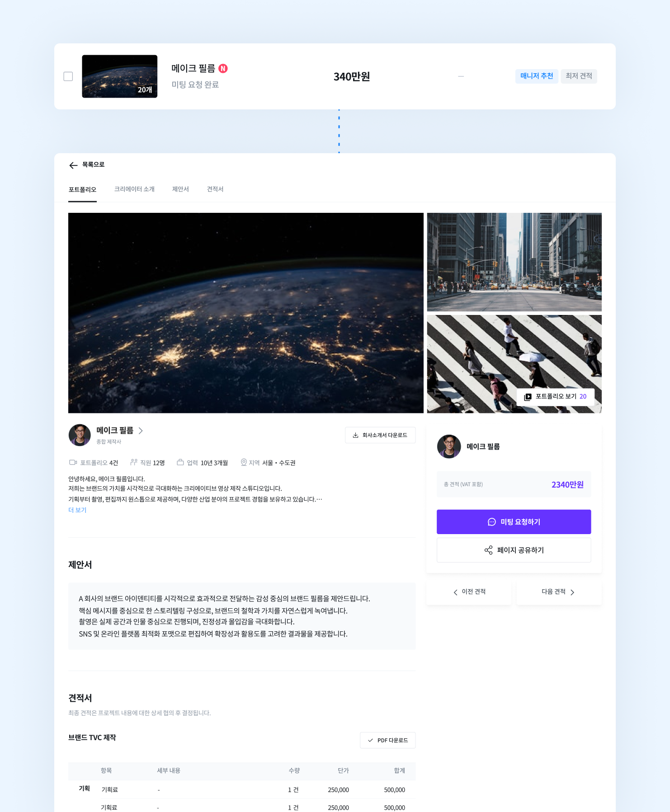Open the large earth-at-night portfolio image
The image size is (670, 812).
coord(246,313)
